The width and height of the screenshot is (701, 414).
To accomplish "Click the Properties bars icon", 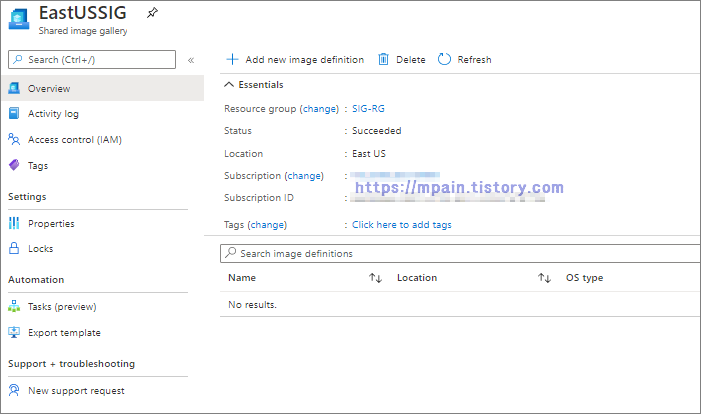I will pos(14,223).
